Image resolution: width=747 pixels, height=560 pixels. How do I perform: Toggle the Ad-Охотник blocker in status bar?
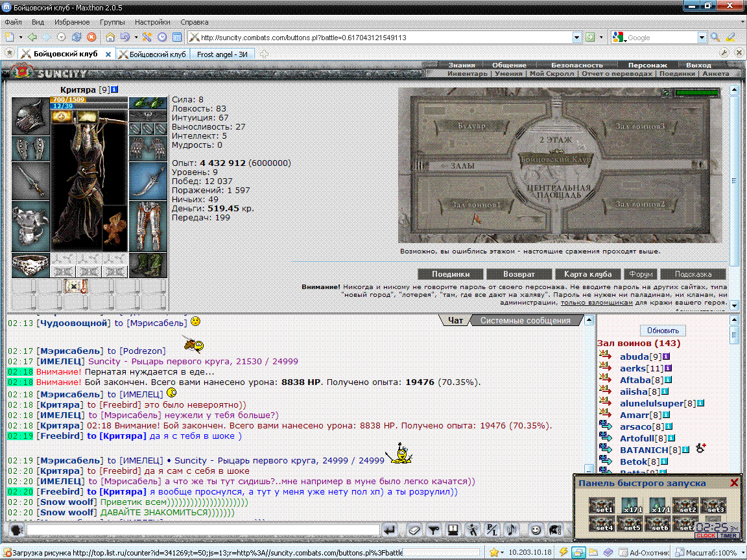[645, 552]
